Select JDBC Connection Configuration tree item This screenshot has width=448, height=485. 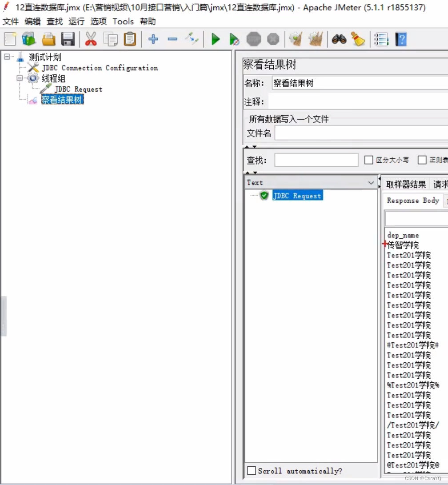pos(100,68)
